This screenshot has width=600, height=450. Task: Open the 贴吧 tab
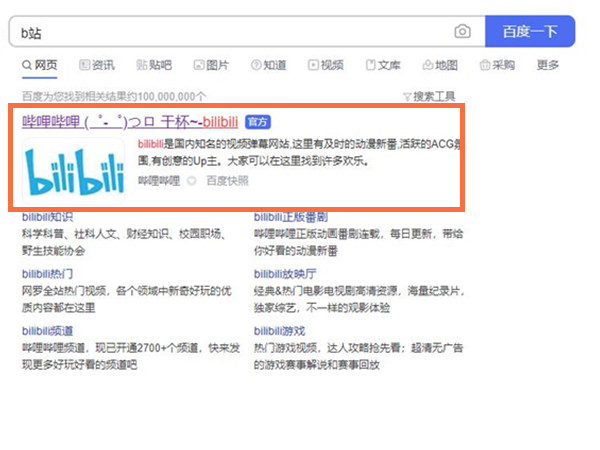tap(154, 65)
